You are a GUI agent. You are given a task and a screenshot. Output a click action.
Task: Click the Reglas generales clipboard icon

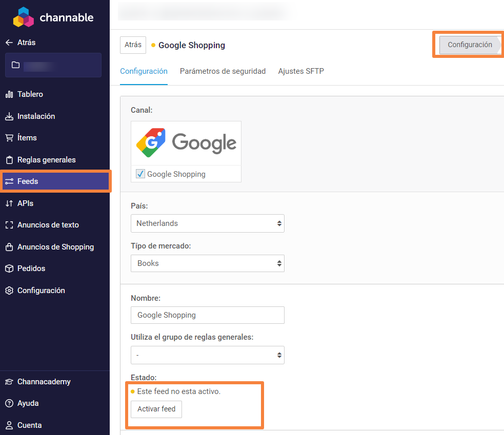9,160
